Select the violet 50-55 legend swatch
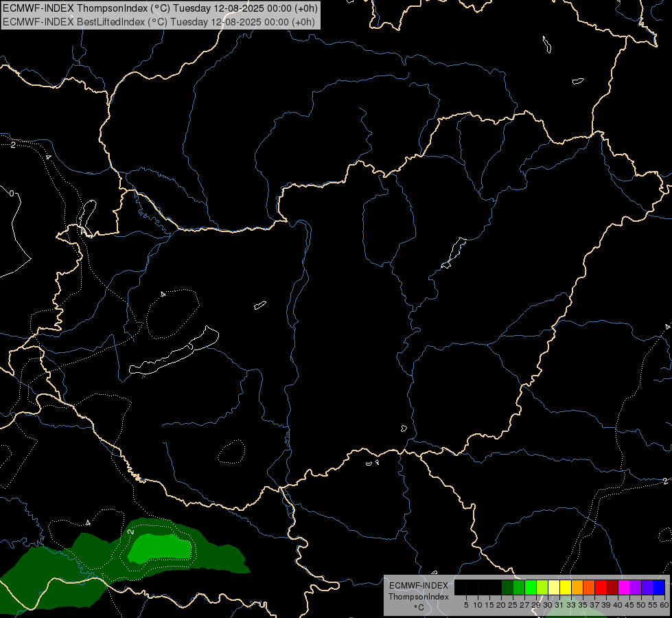Screen dimensions: 672x618 [x=647, y=587]
